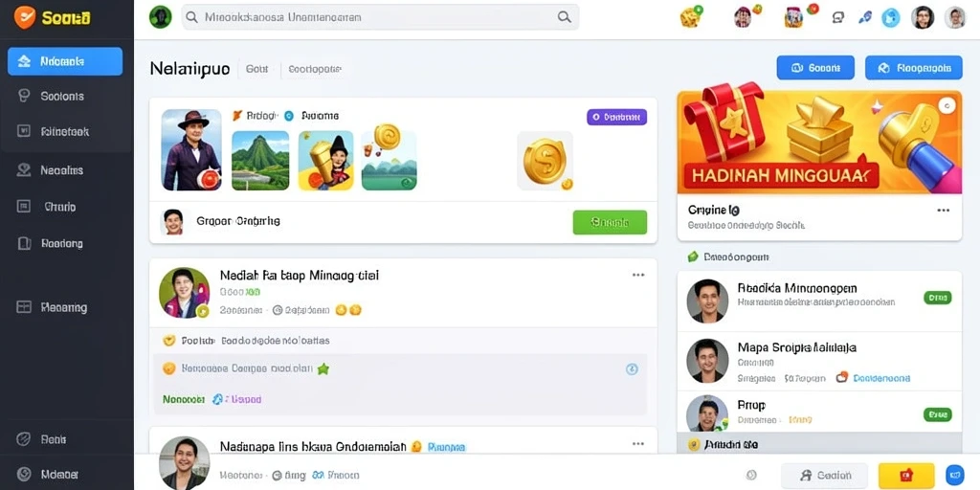Click the purple badge button in the top card
The width and height of the screenshot is (980, 490).
click(617, 117)
